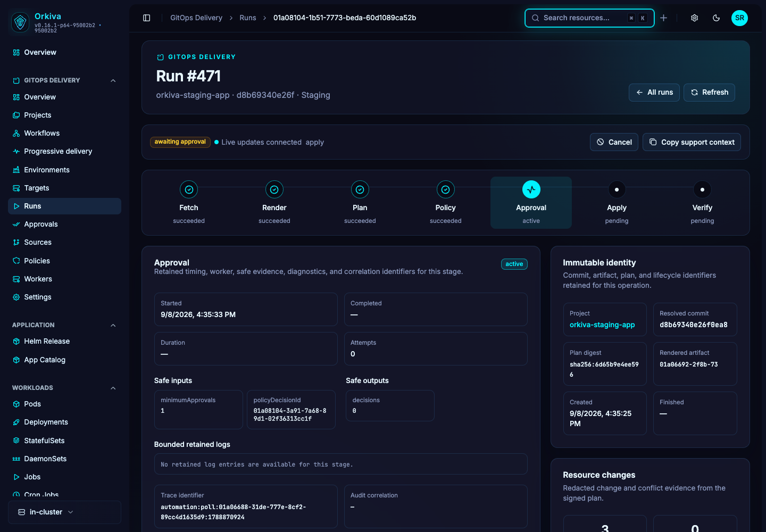Open Deployments in the sidebar
This screenshot has width=766, height=532.
[64, 422]
